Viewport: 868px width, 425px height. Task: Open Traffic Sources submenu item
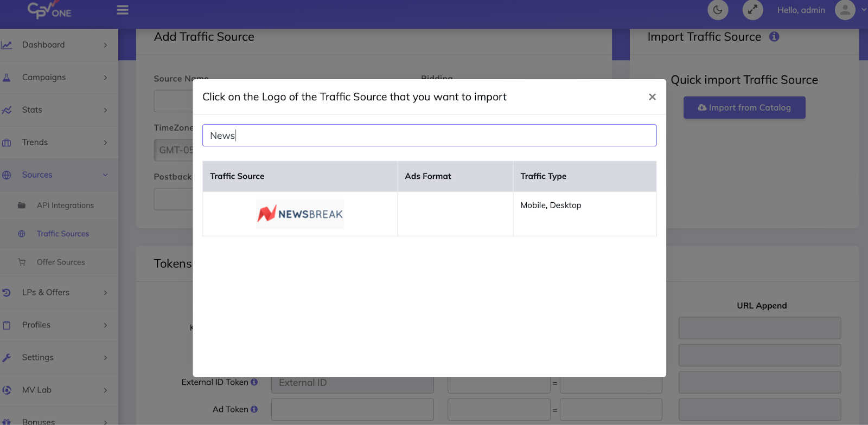[x=59, y=234]
